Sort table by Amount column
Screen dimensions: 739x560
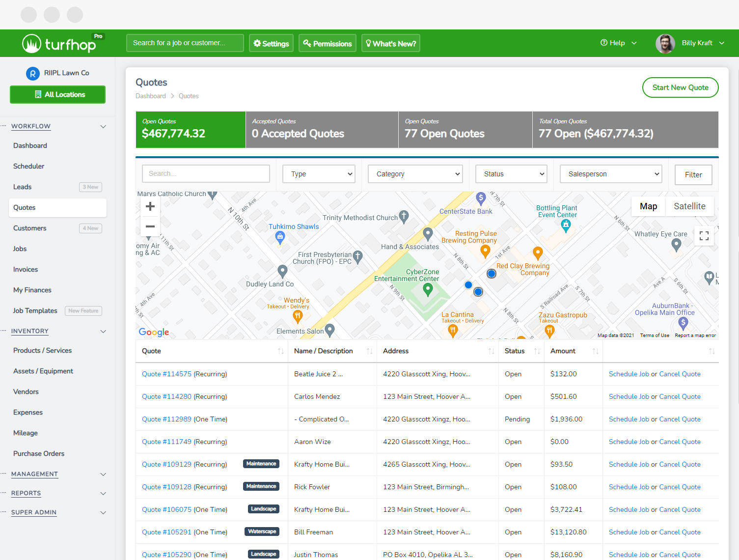coord(595,351)
